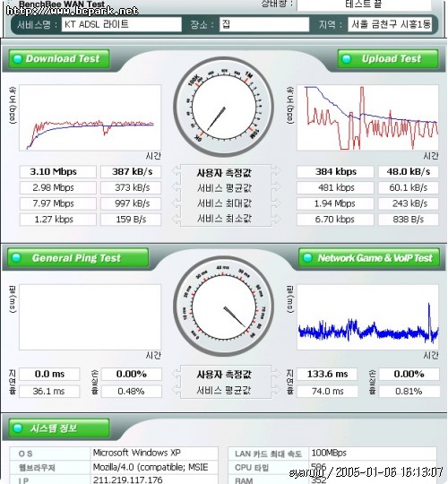Select the 1.94 Mbps upload maximum
Image resolution: width=448 pixels, height=484 pixels.
(335, 203)
